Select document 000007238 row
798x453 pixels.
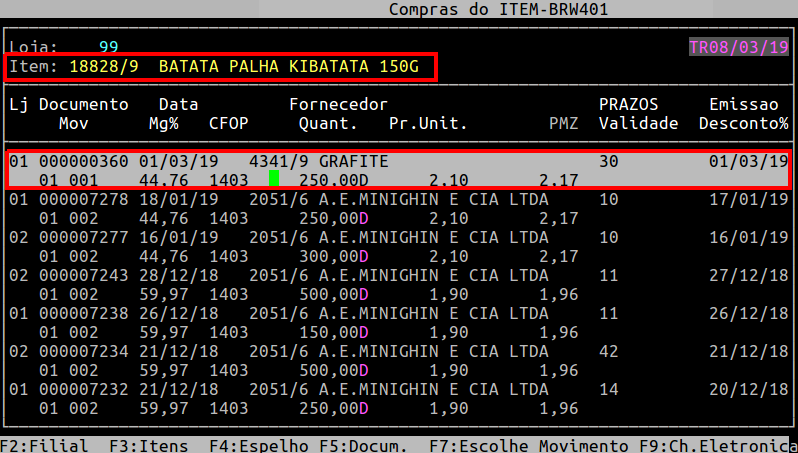tap(83, 313)
